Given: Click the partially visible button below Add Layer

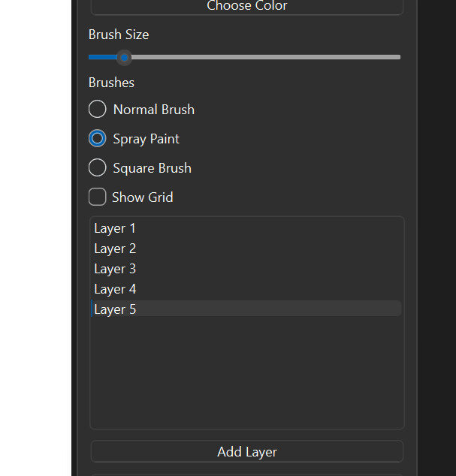Looking at the screenshot, I should click(x=246, y=474).
